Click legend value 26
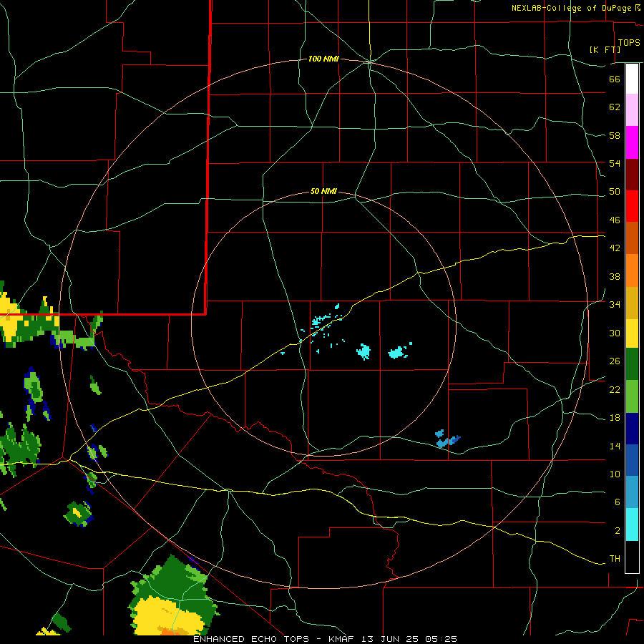644x644 pixels. pyautogui.click(x=615, y=361)
